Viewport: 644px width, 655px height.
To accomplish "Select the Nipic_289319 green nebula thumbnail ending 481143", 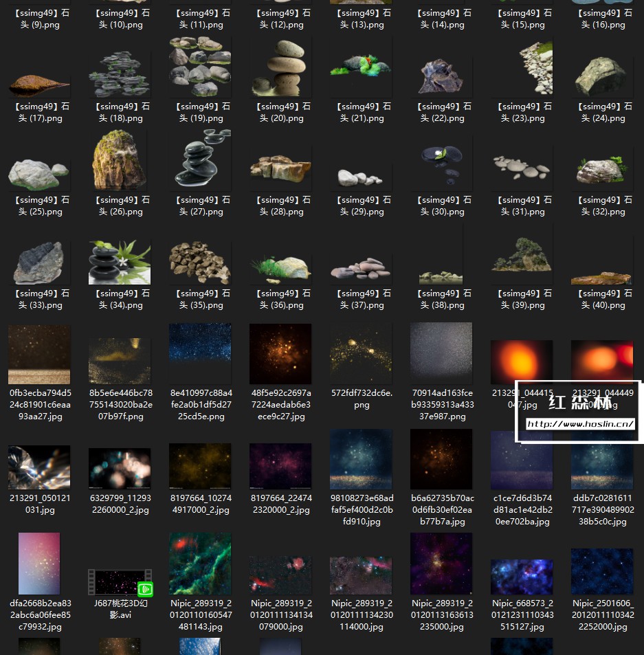I will point(200,564).
